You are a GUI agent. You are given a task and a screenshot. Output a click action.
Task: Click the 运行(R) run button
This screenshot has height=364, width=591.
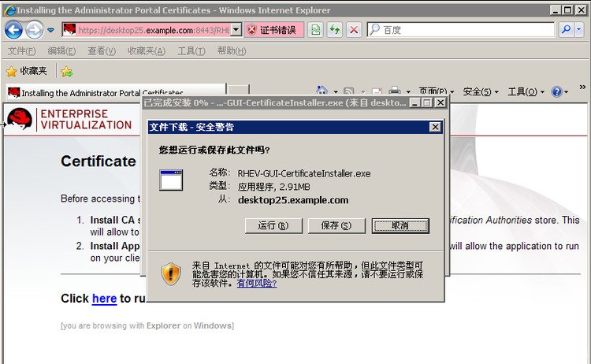click(273, 225)
